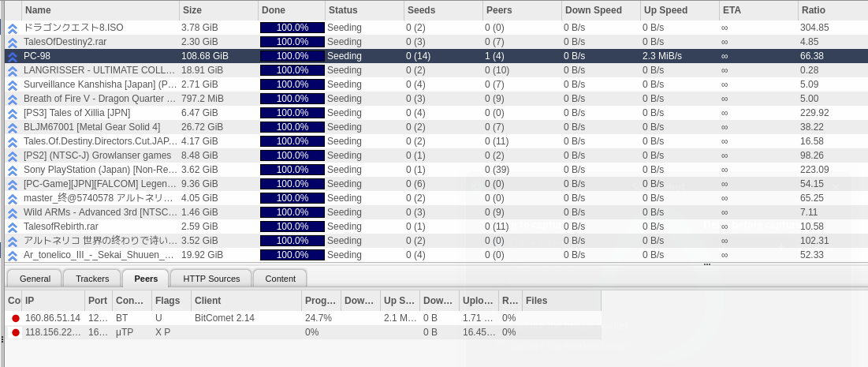This screenshot has width=868, height=367.
Task: Sort peers by Client column header
Action: coord(246,301)
